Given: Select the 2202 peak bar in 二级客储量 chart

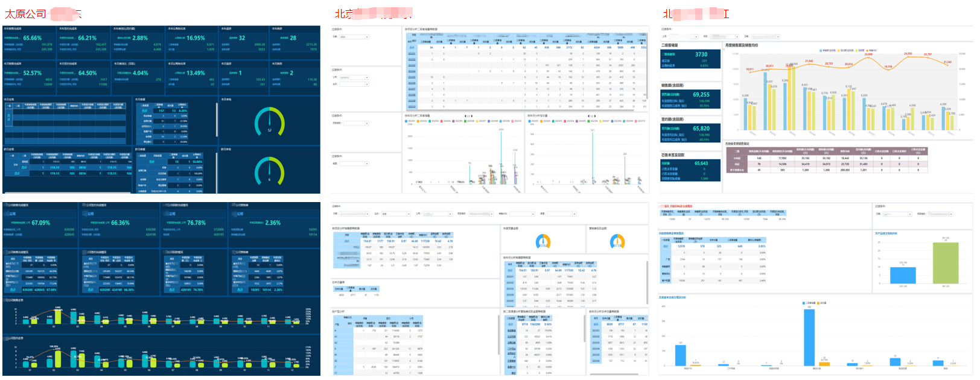Looking at the screenshot, I should point(501,156).
